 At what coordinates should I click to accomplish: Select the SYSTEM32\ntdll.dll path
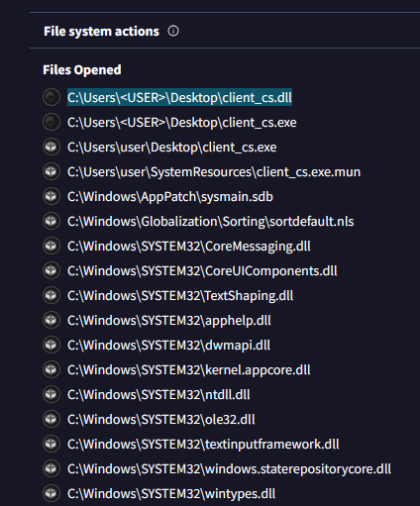(x=158, y=395)
